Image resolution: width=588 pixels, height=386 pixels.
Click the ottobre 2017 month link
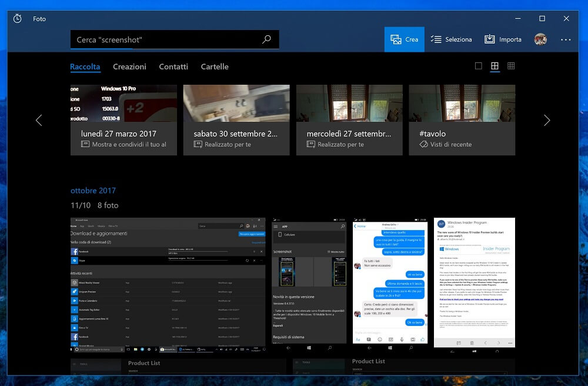click(x=93, y=191)
